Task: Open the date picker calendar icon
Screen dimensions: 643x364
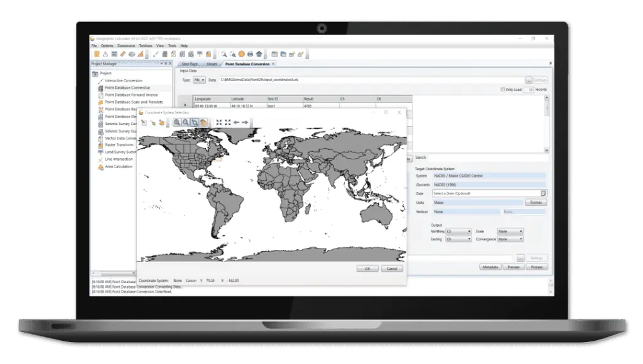Action: [543, 193]
